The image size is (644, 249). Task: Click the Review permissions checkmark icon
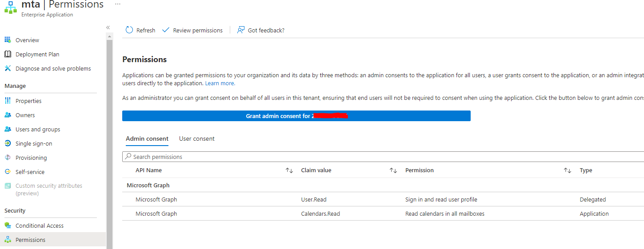coord(166,30)
